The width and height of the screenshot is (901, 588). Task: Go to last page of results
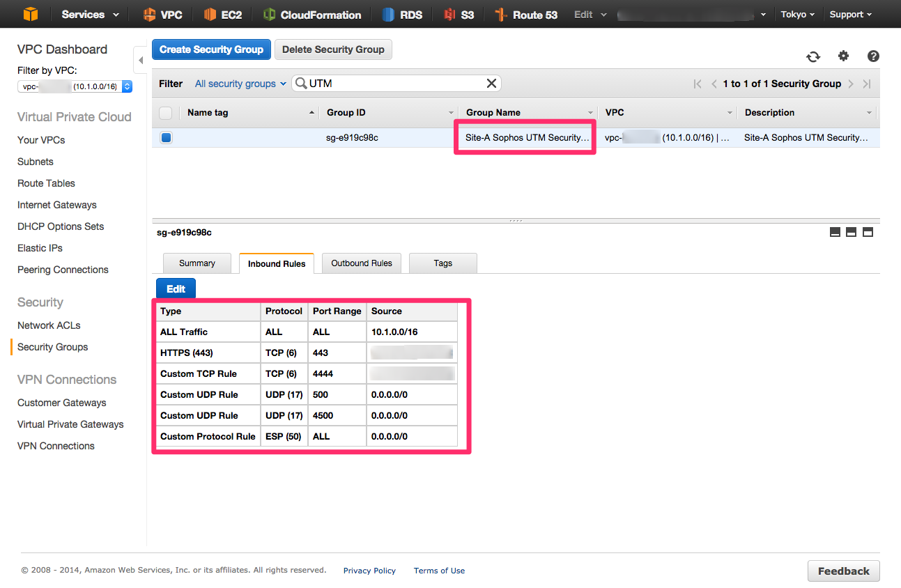[867, 84]
